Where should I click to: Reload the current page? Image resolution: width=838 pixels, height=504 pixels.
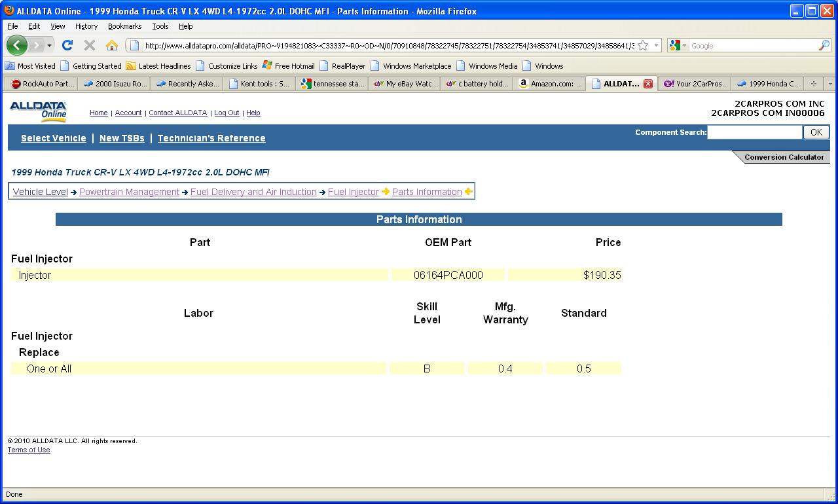[67, 45]
